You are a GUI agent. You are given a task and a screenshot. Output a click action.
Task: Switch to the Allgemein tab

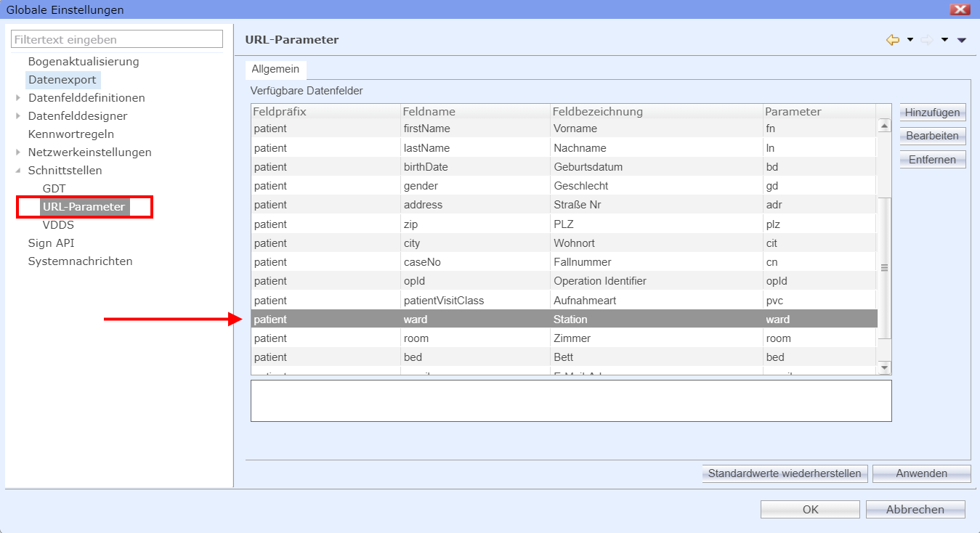[275, 69]
